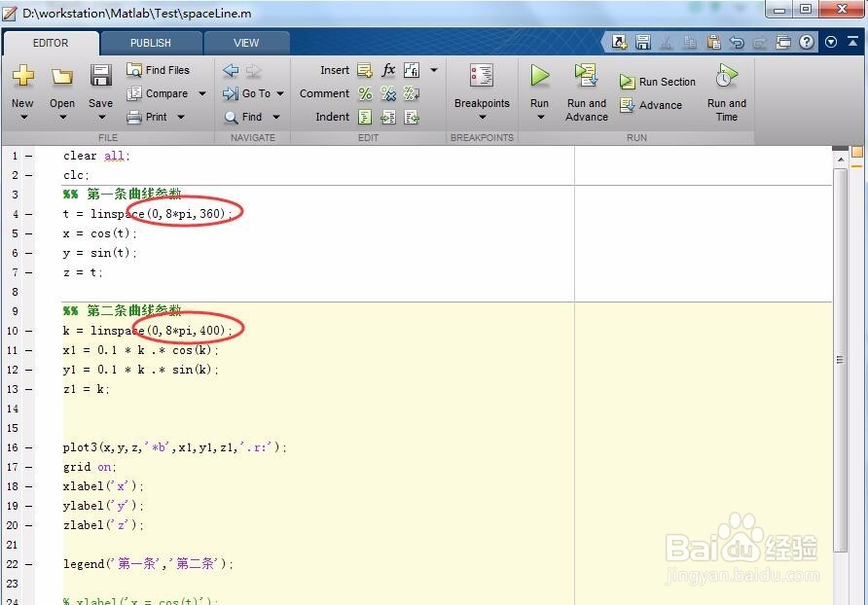Decrease indent icon in Indent row
Image resolution: width=868 pixels, height=605 pixels.
(412, 117)
